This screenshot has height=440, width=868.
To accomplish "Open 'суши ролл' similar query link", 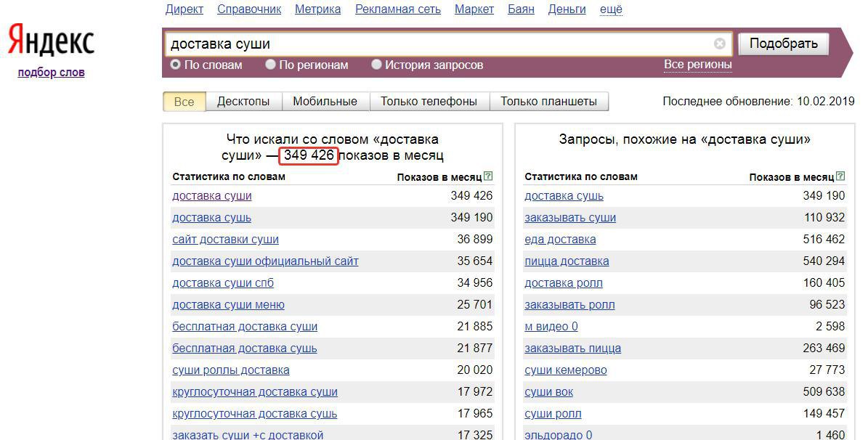I will (553, 414).
